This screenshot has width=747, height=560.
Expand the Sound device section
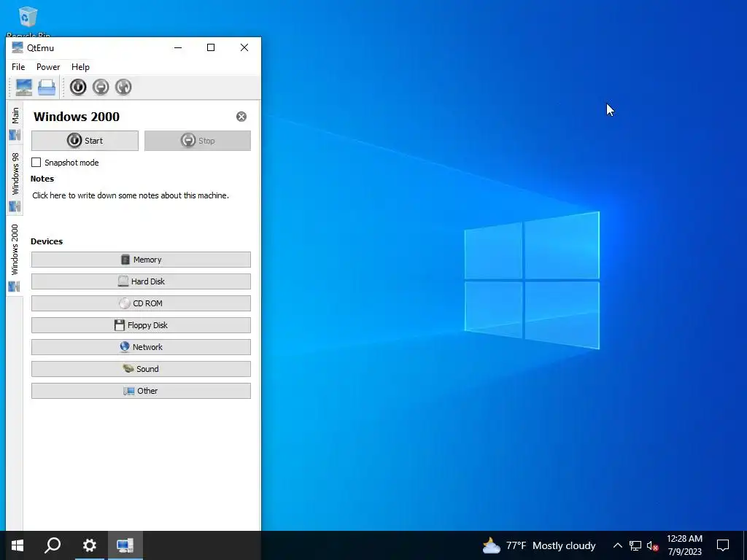coord(141,369)
